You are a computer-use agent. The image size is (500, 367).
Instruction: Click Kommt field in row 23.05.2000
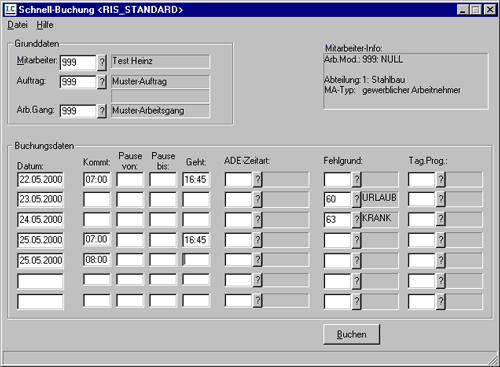[x=97, y=199]
